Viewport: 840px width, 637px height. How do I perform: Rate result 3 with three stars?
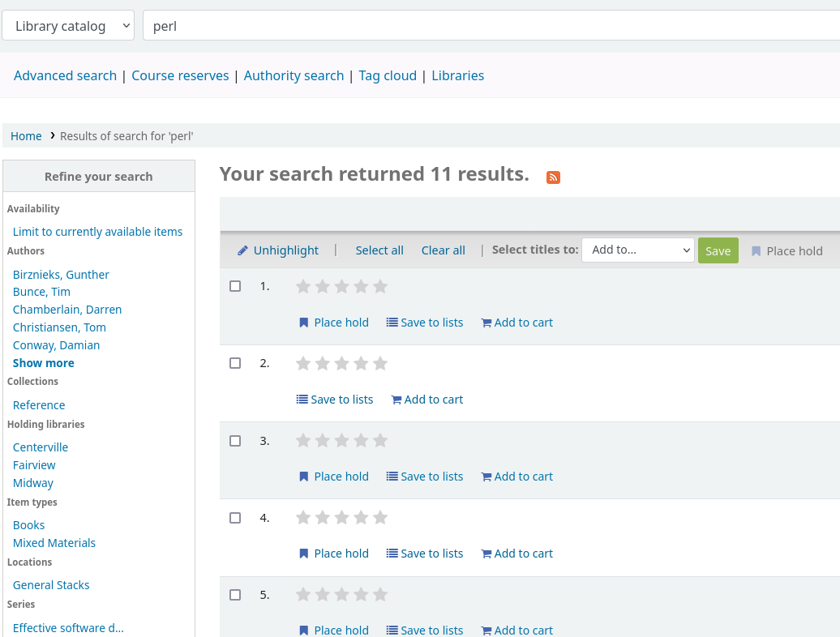pos(342,440)
